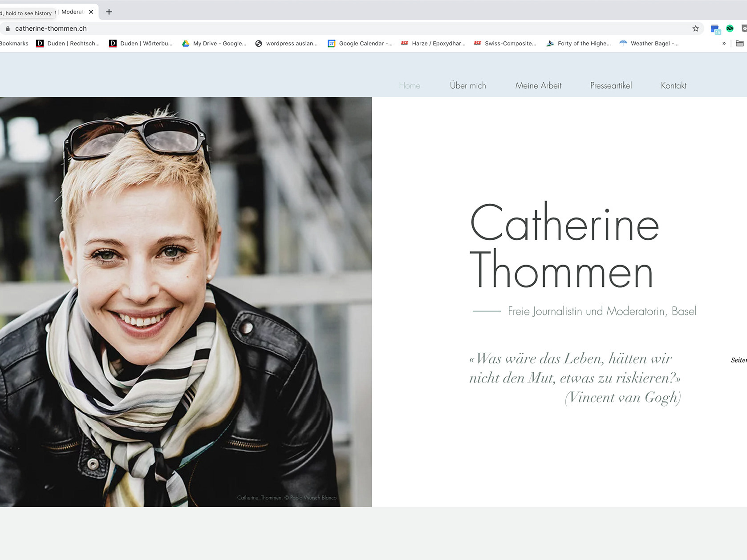This screenshot has width=747, height=560.
Task: Click the Catherine Thommen portrait photo
Action: coord(186,302)
